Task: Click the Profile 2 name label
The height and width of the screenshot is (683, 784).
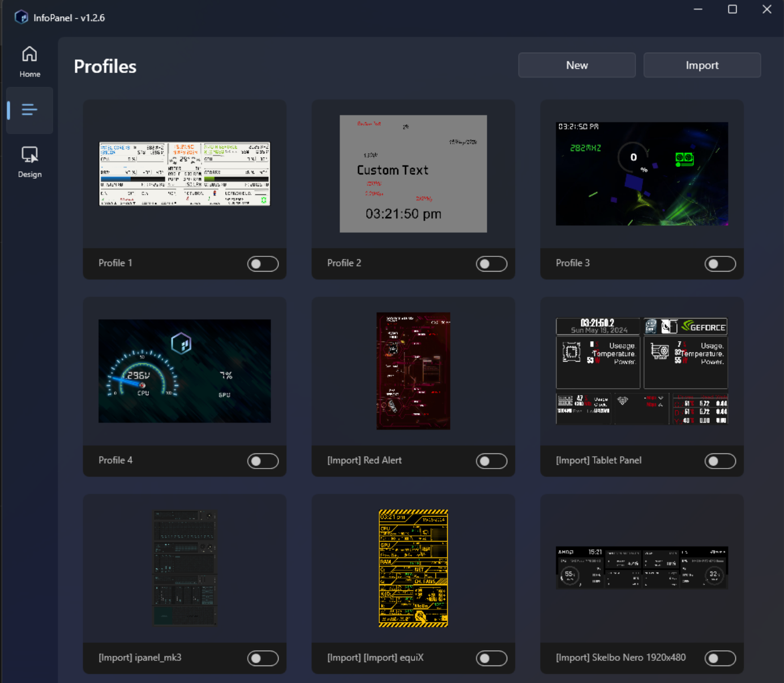Action: click(344, 263)
